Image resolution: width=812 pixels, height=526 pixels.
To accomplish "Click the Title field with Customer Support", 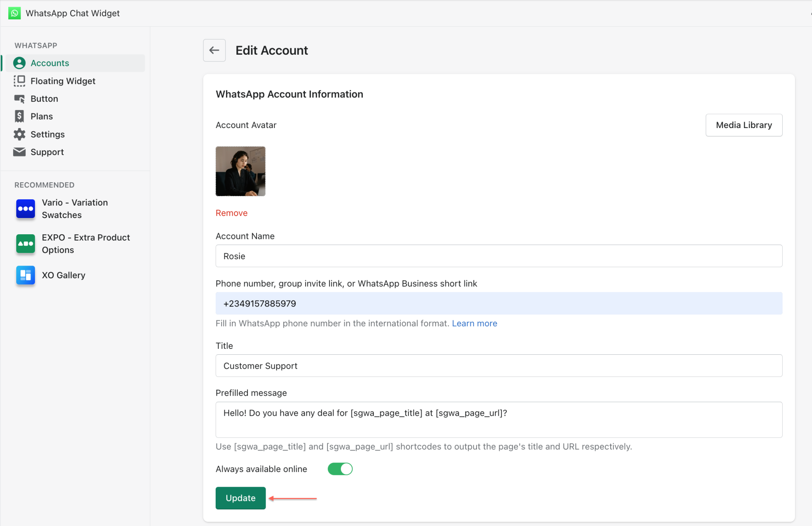I will pyautogui.click(x=499, y=366).
